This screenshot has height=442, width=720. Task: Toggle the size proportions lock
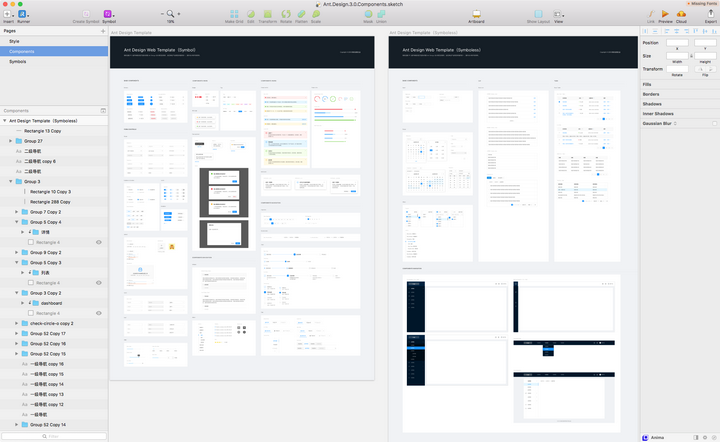coord(692,56)
